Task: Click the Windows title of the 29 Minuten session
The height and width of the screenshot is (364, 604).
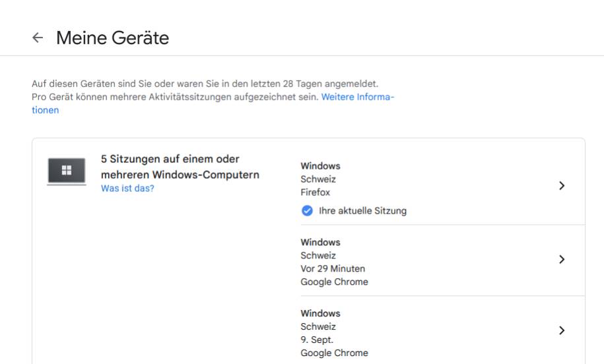Action: click(x=320, y=242)
